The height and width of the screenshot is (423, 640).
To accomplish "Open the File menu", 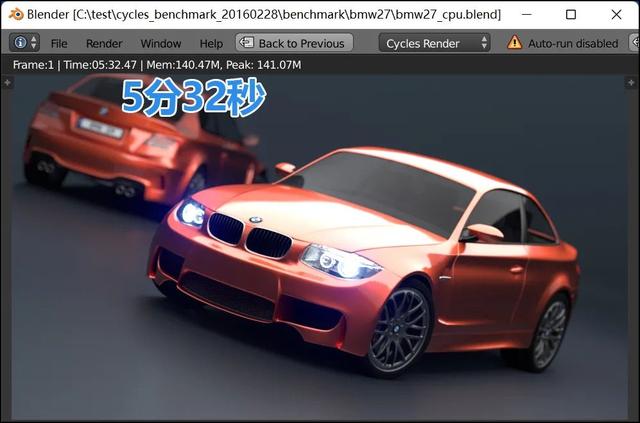I will 59,43.
